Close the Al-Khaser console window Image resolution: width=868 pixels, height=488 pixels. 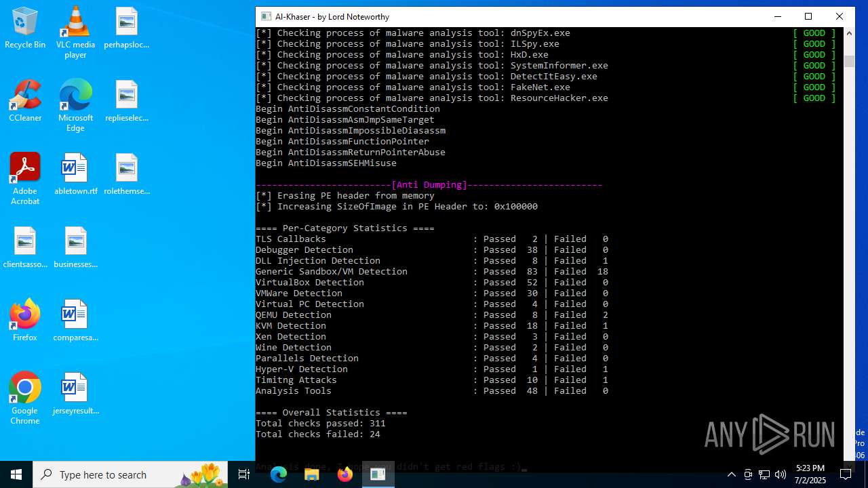(840, 16)
